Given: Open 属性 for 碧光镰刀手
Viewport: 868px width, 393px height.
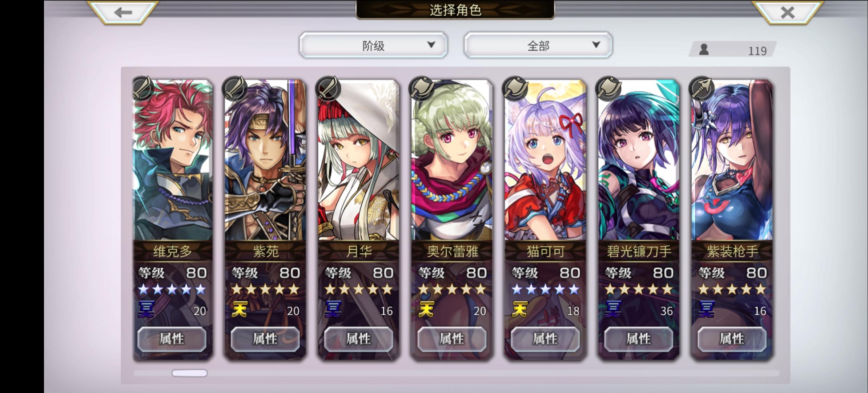Looking at the screenshot, I should 639,339.
